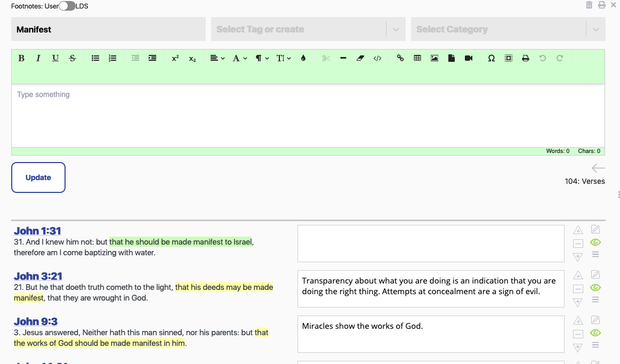Insert a table into the note editor
This screenshot has height=364, width=620.
point(417,58)
